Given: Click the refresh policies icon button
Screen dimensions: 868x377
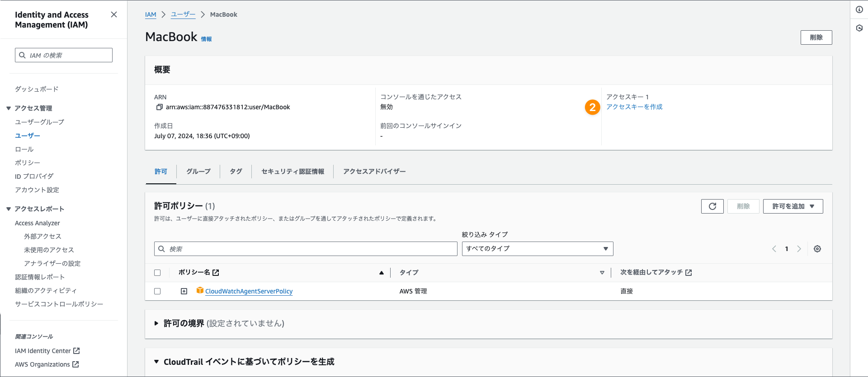Looking at the screenshot, I should (712, 206).
